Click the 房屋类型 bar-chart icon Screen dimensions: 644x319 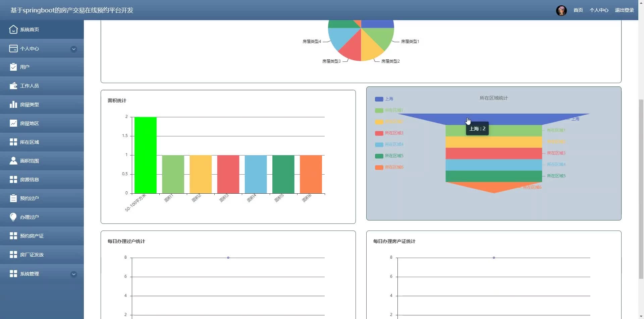[x=13, y=105]
